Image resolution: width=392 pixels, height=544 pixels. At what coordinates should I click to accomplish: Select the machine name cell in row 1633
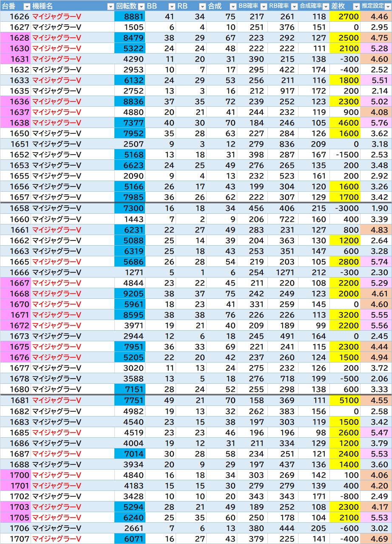[72, 80]
